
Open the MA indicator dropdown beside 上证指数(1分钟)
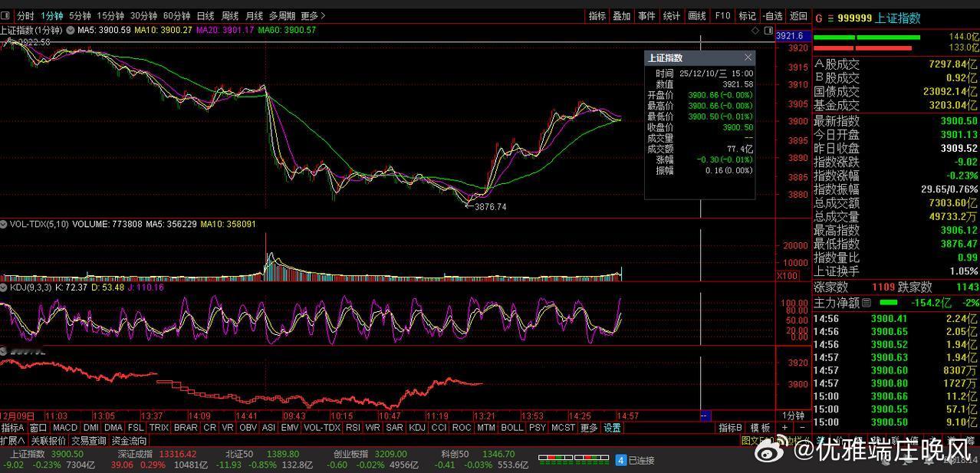pyautogui.click(x=71, y=30)
